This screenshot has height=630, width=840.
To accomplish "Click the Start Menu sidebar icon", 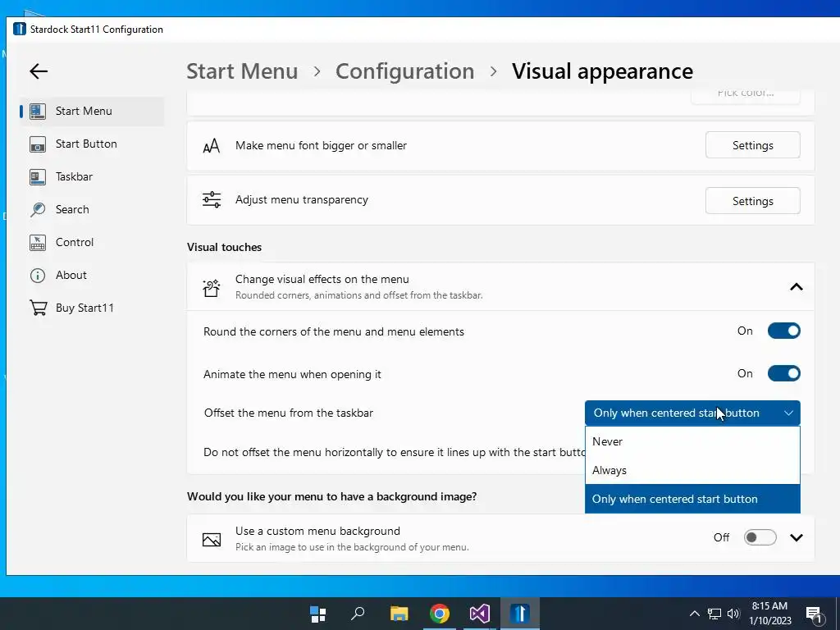I will [x=38, y=112].
